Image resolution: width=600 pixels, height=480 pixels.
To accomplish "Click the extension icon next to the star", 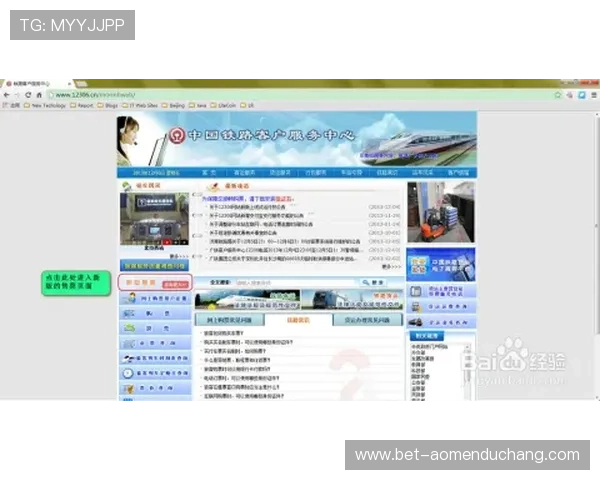I will (570, 95).
